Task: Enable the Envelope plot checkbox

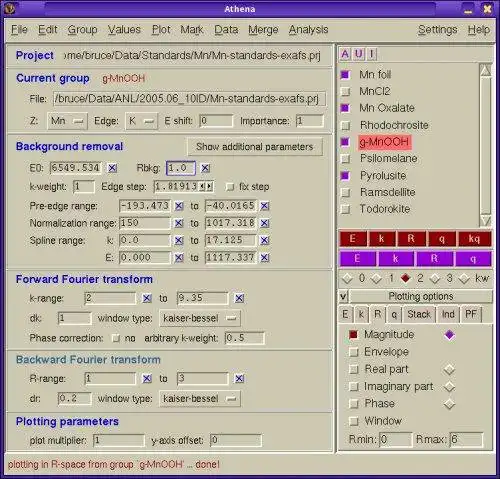Action: [x=353, y=352]
